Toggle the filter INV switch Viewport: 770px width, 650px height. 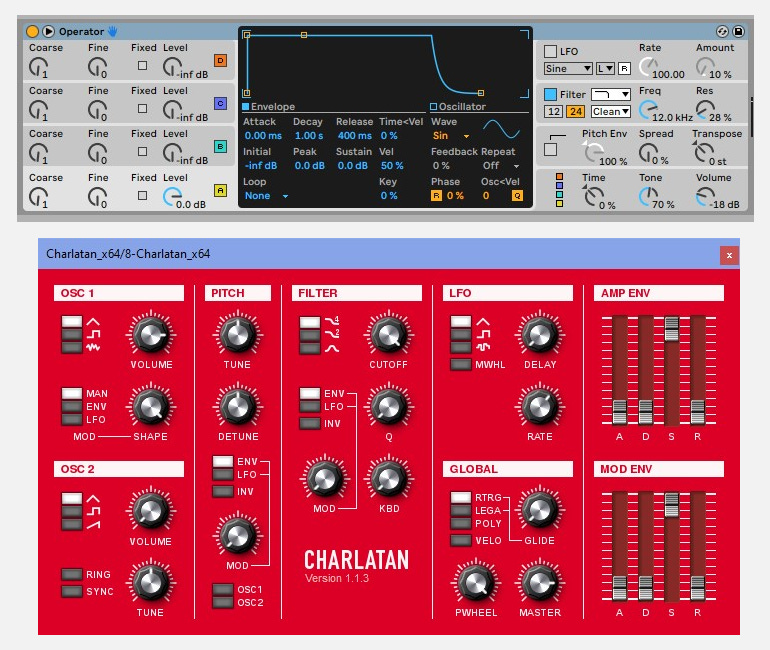[310, 423]
